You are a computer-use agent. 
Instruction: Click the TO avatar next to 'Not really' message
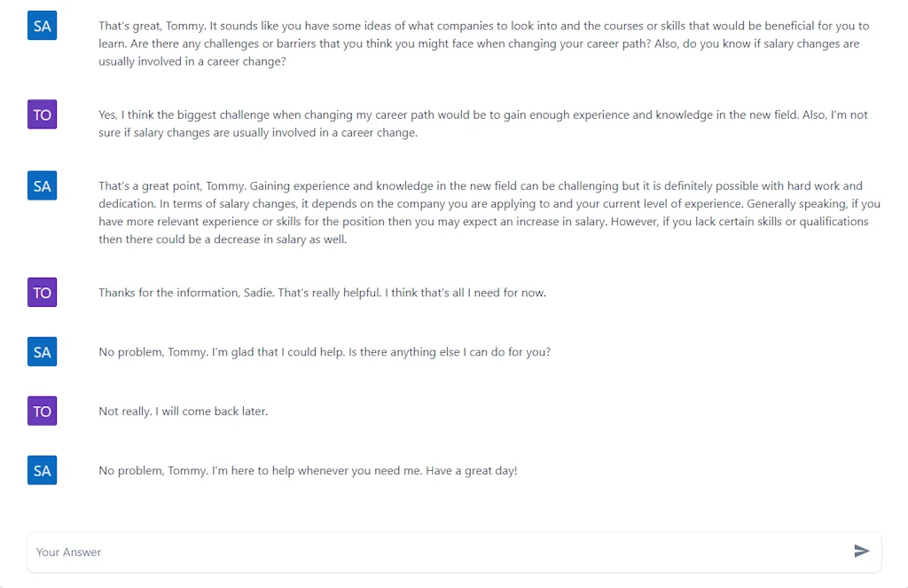pyautogui.click(x=42, y=411)
